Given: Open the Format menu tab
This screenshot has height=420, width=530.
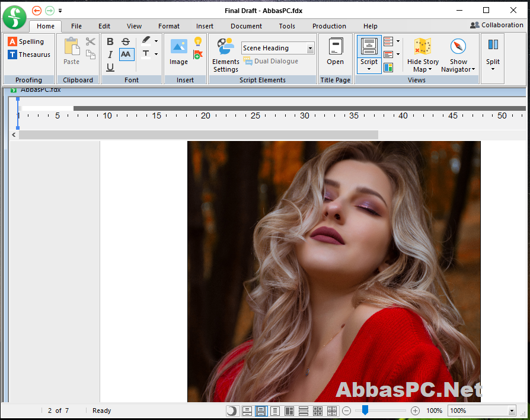Looking at the screenshot, I should pos(169,26).
